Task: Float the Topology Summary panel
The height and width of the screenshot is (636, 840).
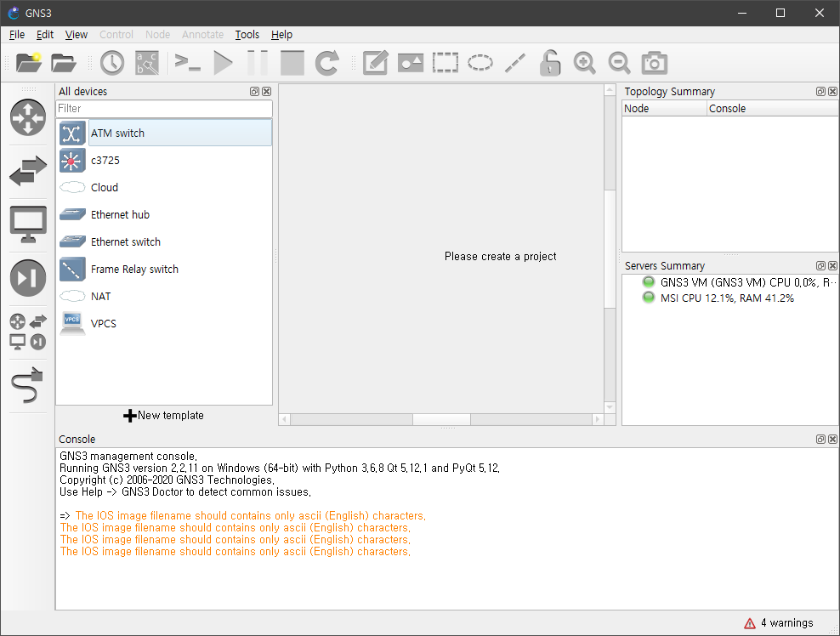Action: [x=820, y=92]
